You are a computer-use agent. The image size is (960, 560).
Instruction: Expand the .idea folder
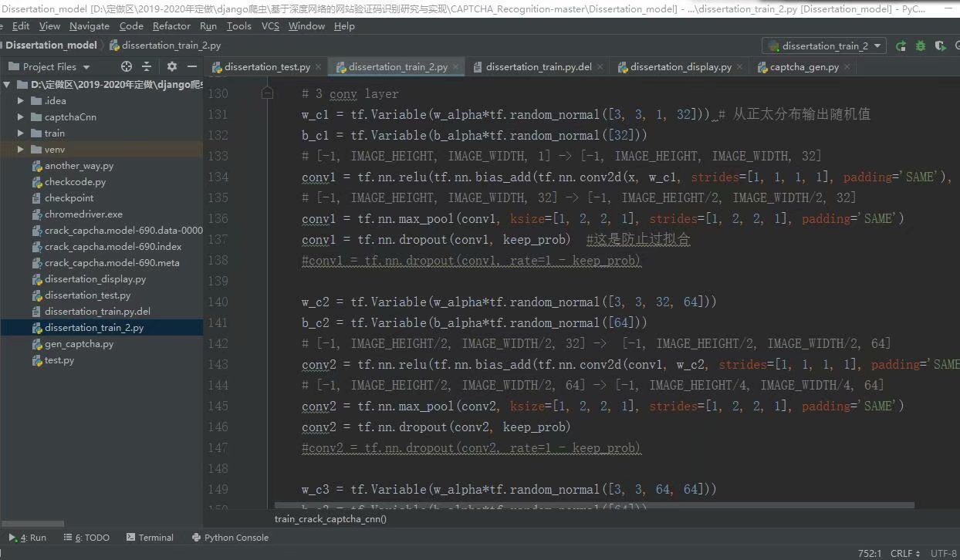click(x=21, y=101)
